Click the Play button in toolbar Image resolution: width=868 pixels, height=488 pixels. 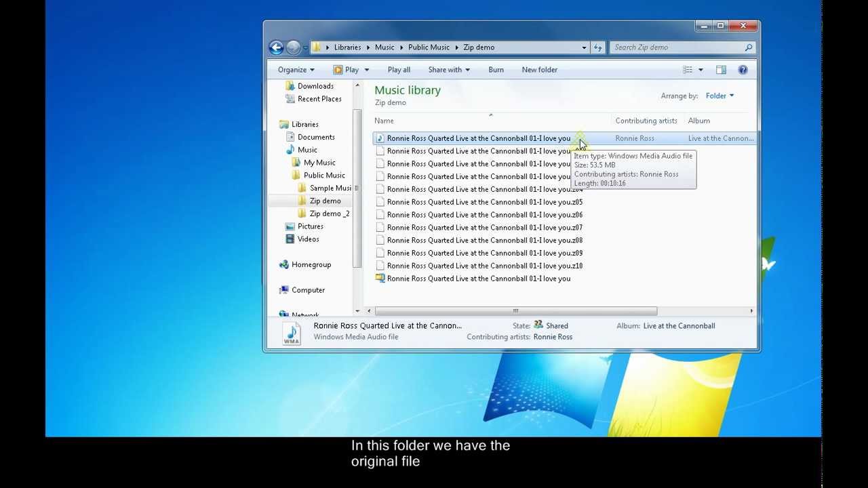(347, 70)
